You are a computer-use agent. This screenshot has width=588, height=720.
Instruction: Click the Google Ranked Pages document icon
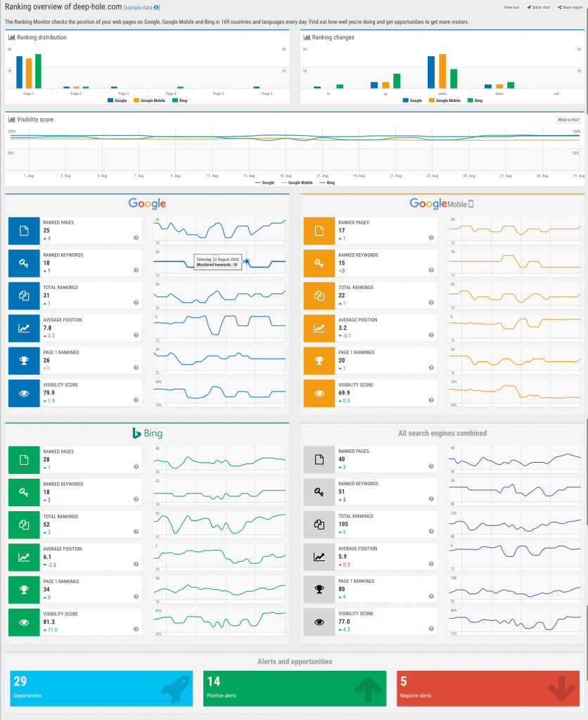(24, 231)
